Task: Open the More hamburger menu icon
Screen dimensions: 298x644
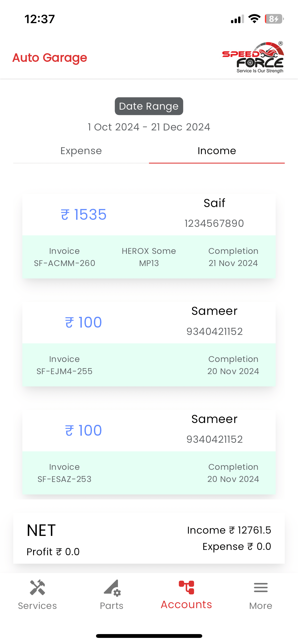Action: (261, 588)
